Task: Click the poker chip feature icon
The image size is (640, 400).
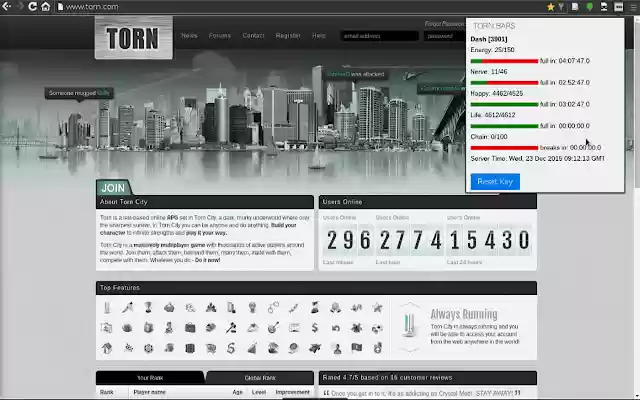Action: [x=148, y=348]
